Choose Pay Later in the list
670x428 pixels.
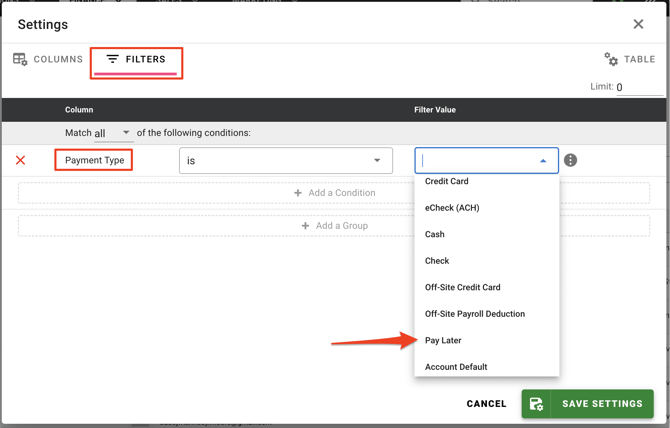tap(443, 340)
